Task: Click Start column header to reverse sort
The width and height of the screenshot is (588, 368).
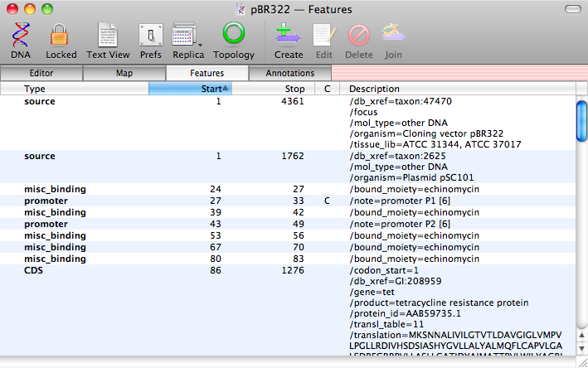Action: pyautogui.click(x=190, y=89)
